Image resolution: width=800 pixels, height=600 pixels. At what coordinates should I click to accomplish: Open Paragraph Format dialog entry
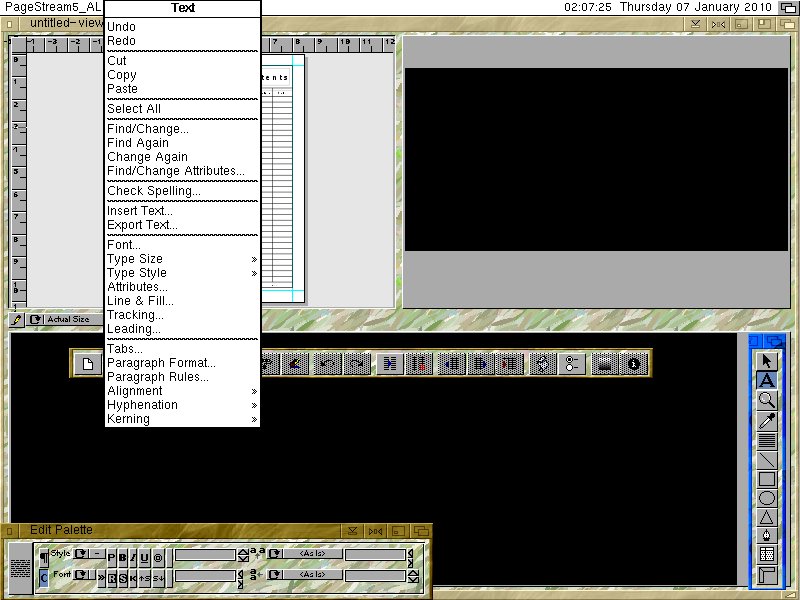161,363
